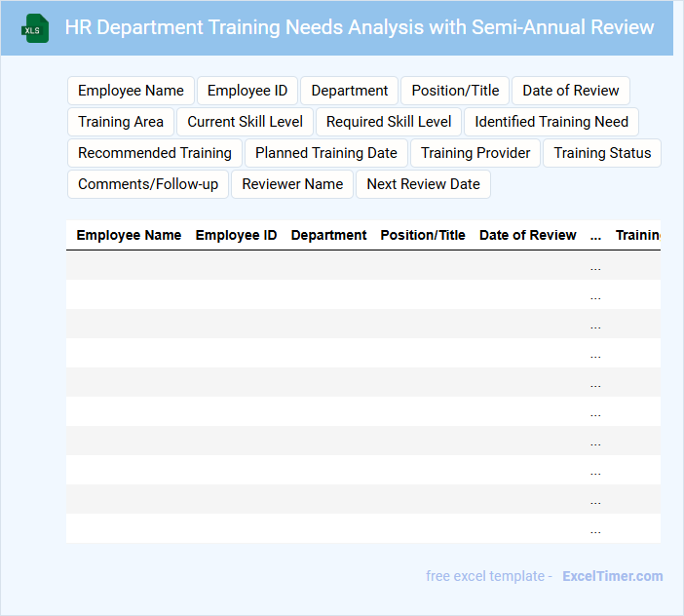
Task: Click the Recommended Training tag
Action: click(x=155, y=153)
